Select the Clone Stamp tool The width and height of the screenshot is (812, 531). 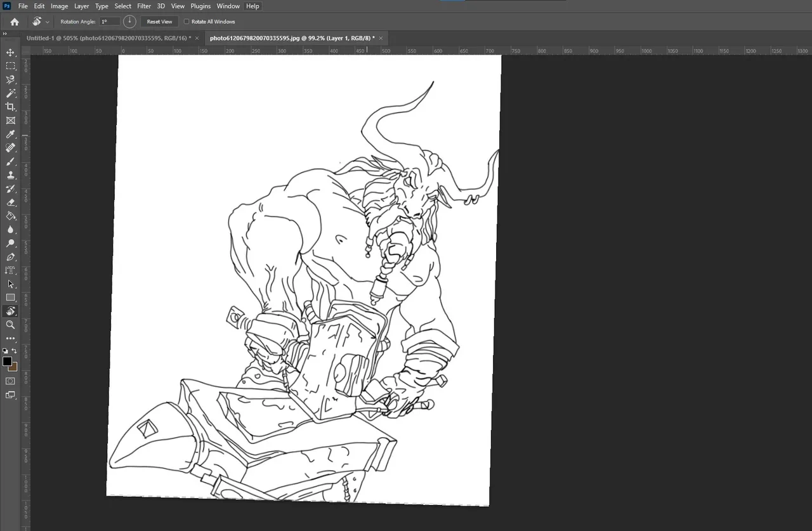click(x=10, y=175)
